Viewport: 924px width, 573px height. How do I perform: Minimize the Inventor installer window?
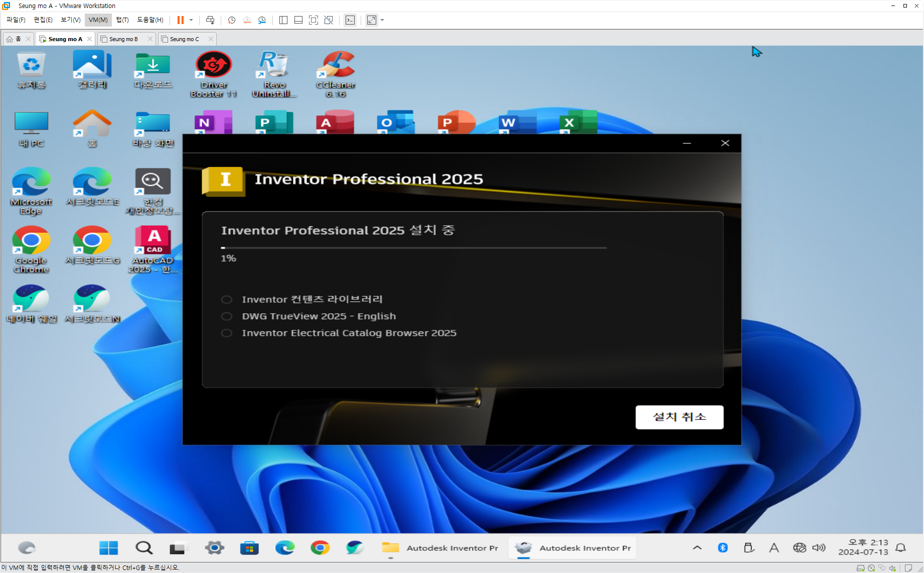pyautogui.click(x=687, y=143)
